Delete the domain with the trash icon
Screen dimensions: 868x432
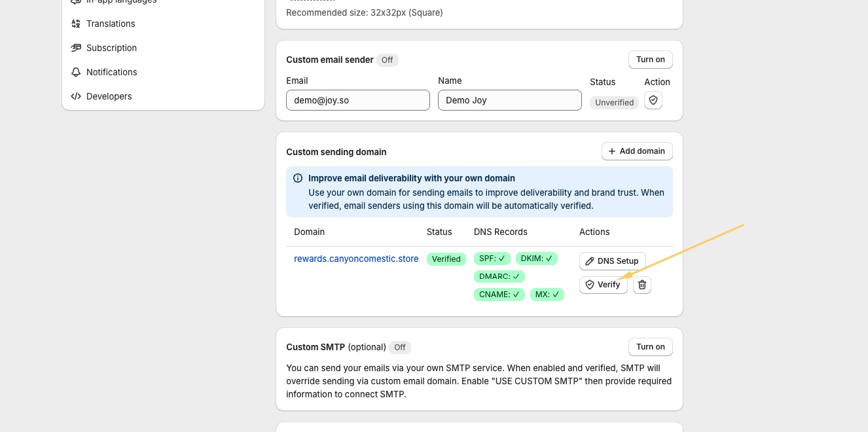pyautogui.click(x=642, y=285)
